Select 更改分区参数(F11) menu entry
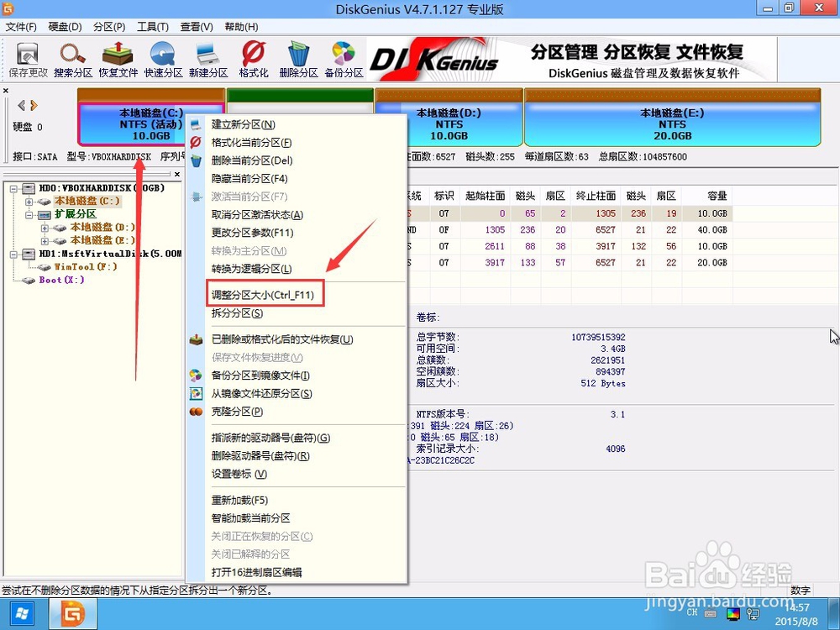The height and width of the screenshot is (630, 840). pyautogui.click(x=252, y=233)
